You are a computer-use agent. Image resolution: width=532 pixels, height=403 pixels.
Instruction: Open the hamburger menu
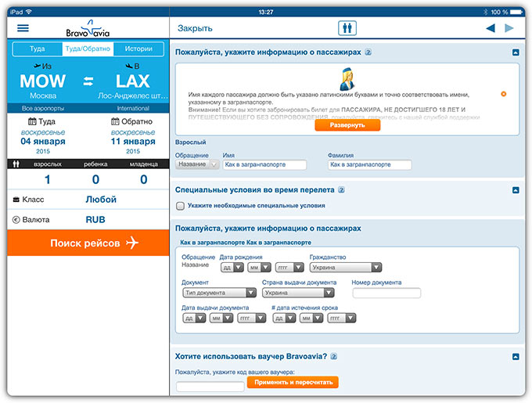23,28
